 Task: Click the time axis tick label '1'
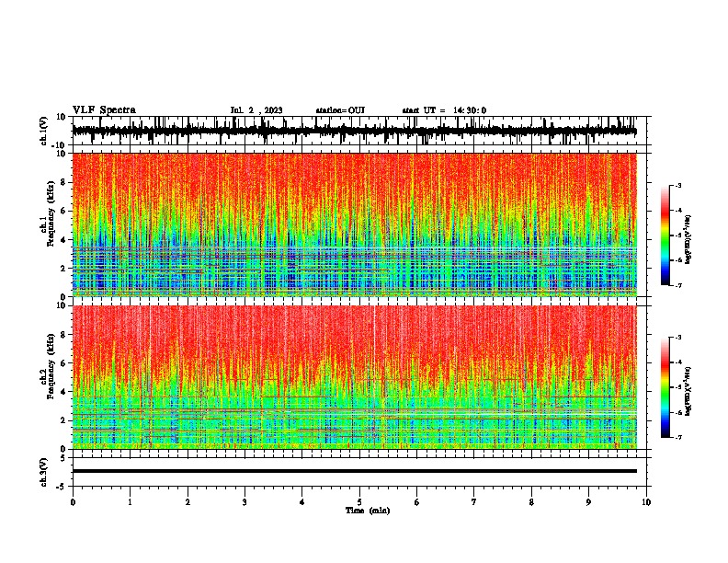click(x=130, y=502)
